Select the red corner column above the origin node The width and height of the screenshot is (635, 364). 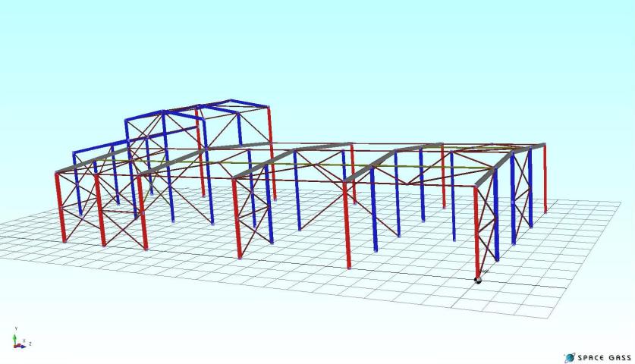pos(476,227)
